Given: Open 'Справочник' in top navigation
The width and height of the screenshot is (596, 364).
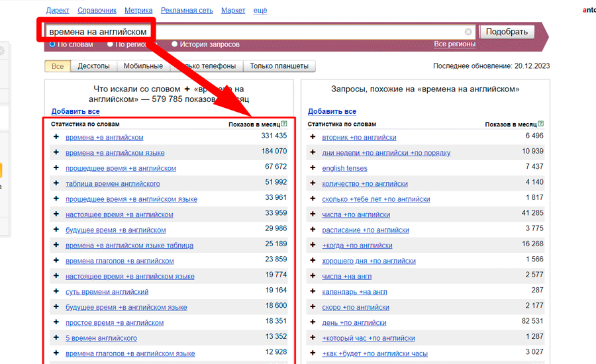Looking at the screenshot, I should [x=97, y=11].
